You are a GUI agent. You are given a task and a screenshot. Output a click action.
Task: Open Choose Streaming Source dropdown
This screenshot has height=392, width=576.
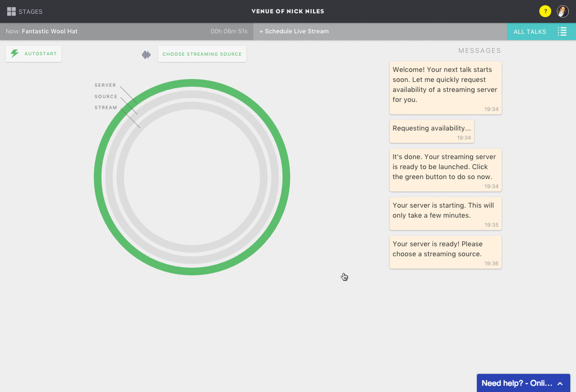[x=202, y=54]
